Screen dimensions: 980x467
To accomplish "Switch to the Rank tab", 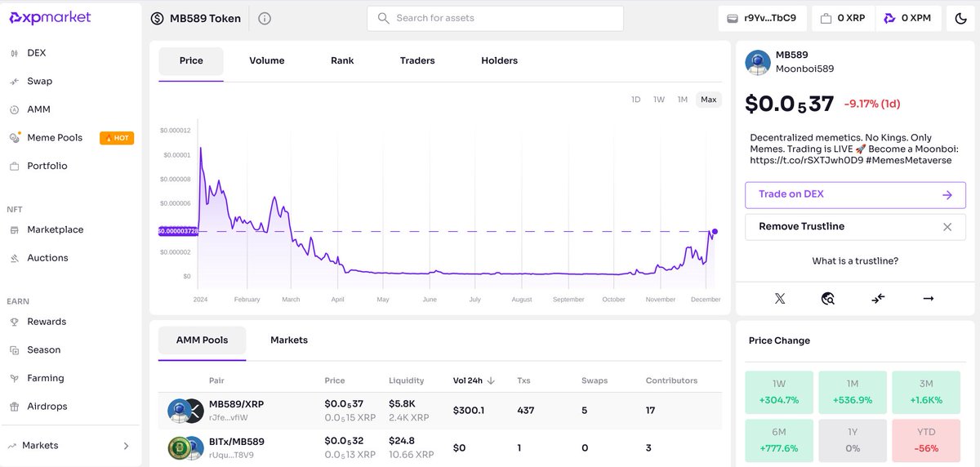I will 342,60.
